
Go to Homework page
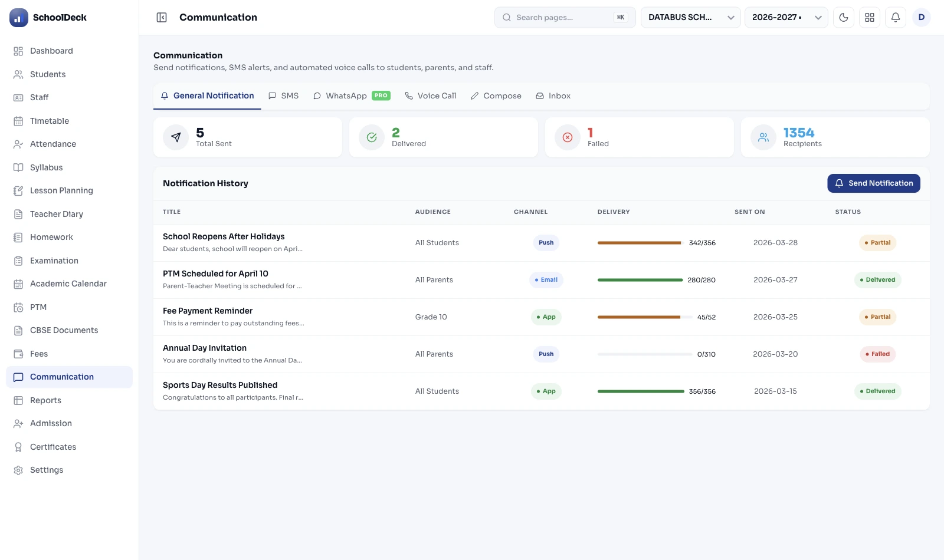[x=69, y=237]
